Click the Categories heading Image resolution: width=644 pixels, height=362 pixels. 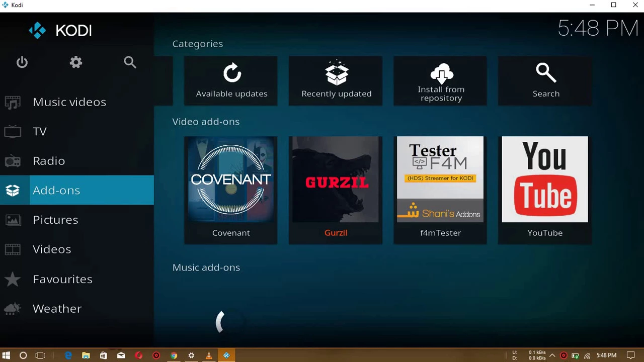pos(198,44)
